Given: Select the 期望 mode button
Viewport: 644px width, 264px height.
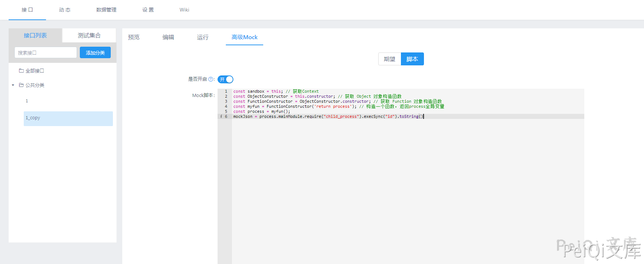Looking at the screenshot, I should (x=389, y=59).
